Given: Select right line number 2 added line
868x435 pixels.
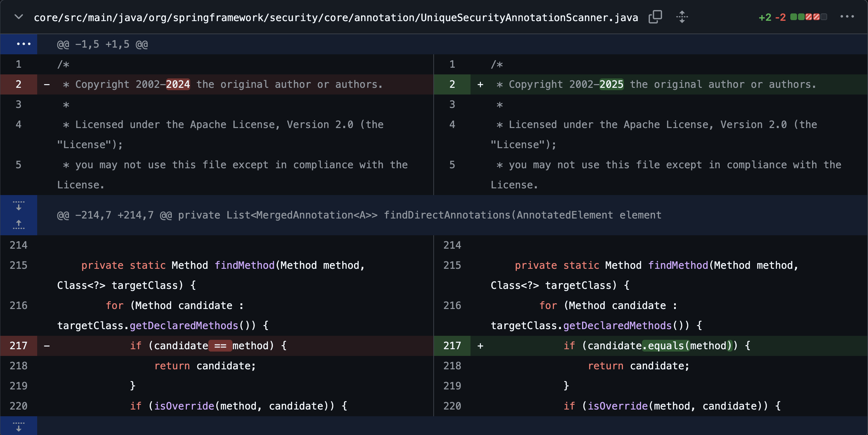Looking at the screenshot, I should (x=452, y=84).
